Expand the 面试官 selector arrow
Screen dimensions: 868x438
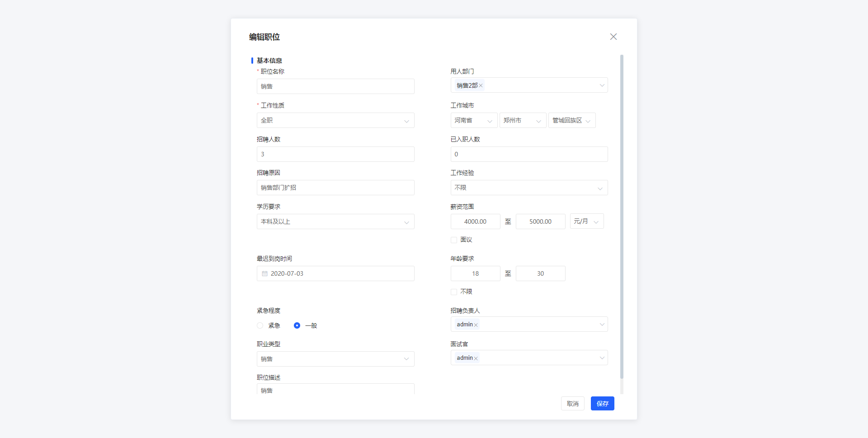pyautogui.click(x=602, y=358)
